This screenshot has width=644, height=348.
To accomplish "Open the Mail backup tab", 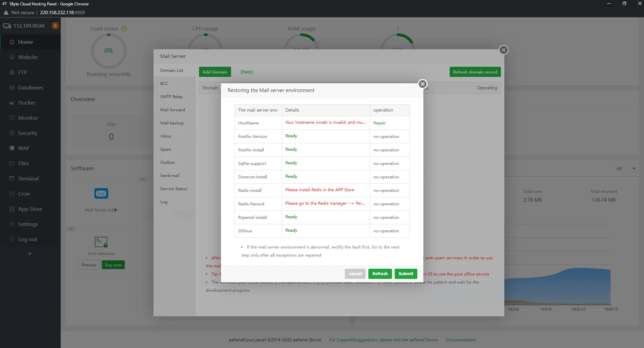I will point(174,123).
